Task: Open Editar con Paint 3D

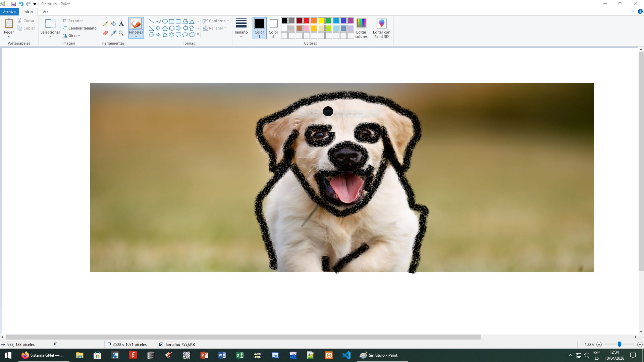Action: (381, 28)
